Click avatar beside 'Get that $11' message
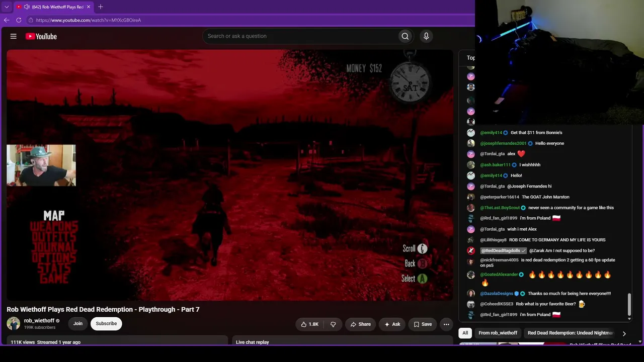 point(471,133)
